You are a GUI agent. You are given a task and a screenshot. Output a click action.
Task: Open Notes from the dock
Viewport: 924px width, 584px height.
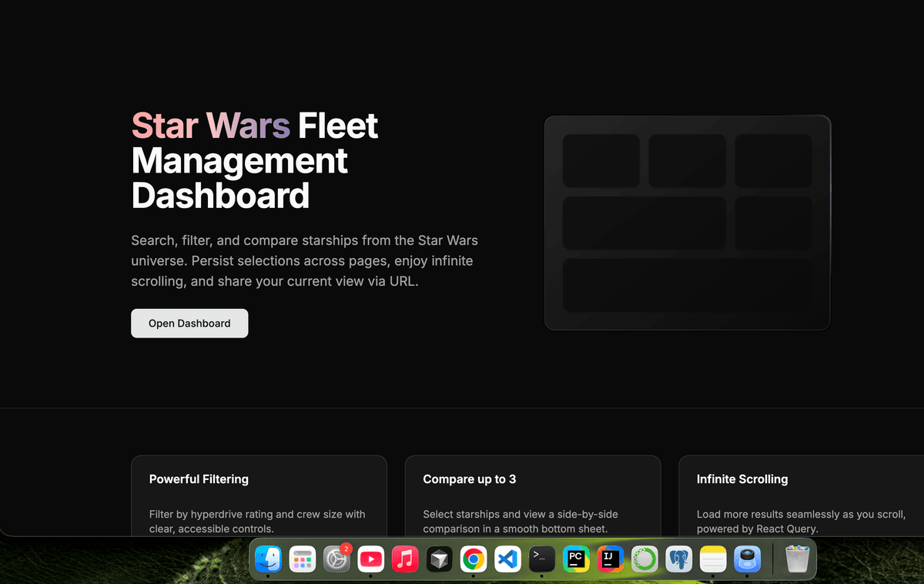pos(713,559)
